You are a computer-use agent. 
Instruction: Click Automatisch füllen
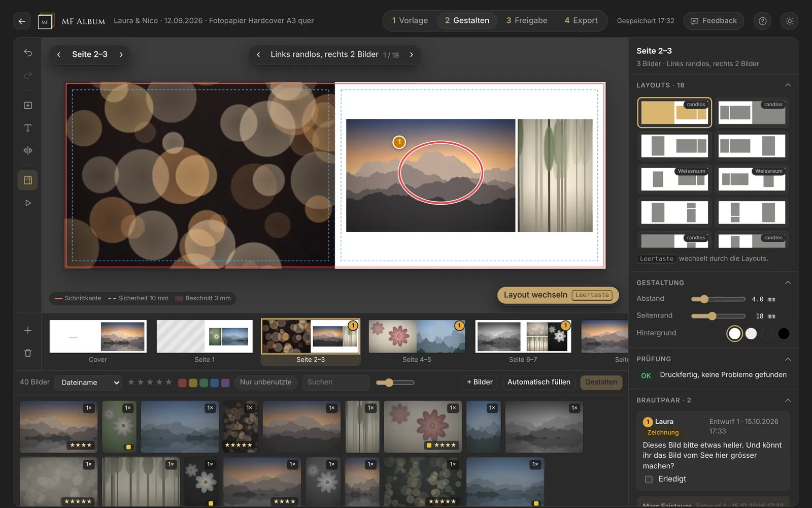pos(539,382)
